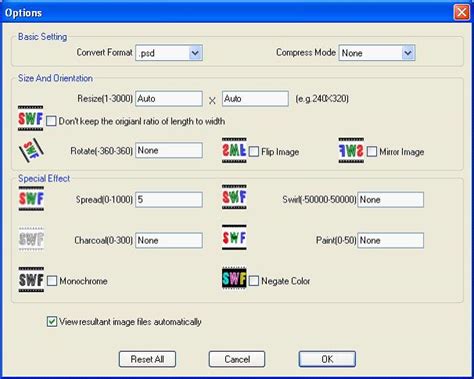Enable the Negate Color checkbox

pos(254,281)
